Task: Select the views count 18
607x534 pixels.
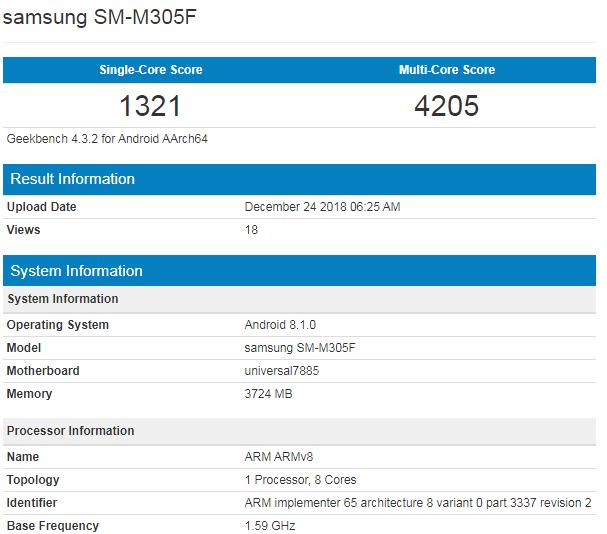Action: [x=251, y=230]
